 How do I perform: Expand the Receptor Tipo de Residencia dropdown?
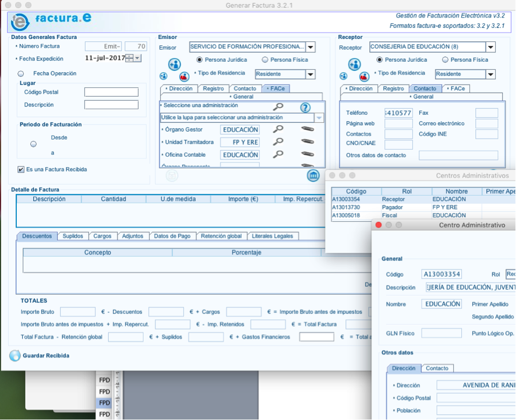click(490, 75)
